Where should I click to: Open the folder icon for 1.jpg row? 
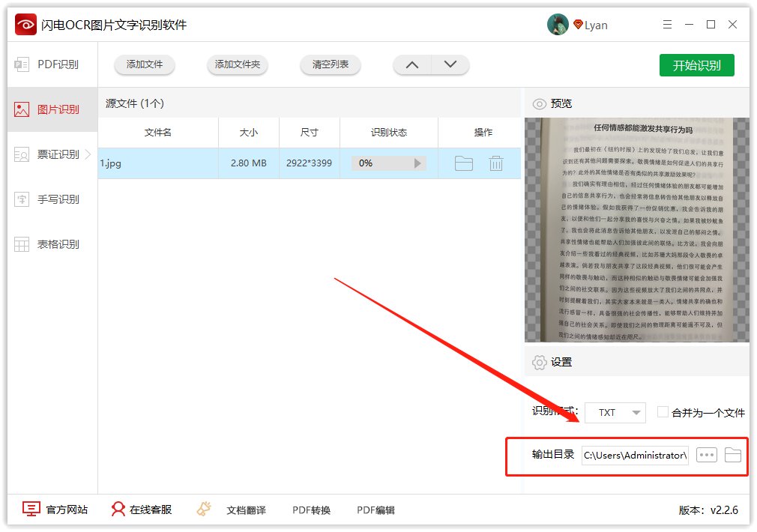(463, 163)
